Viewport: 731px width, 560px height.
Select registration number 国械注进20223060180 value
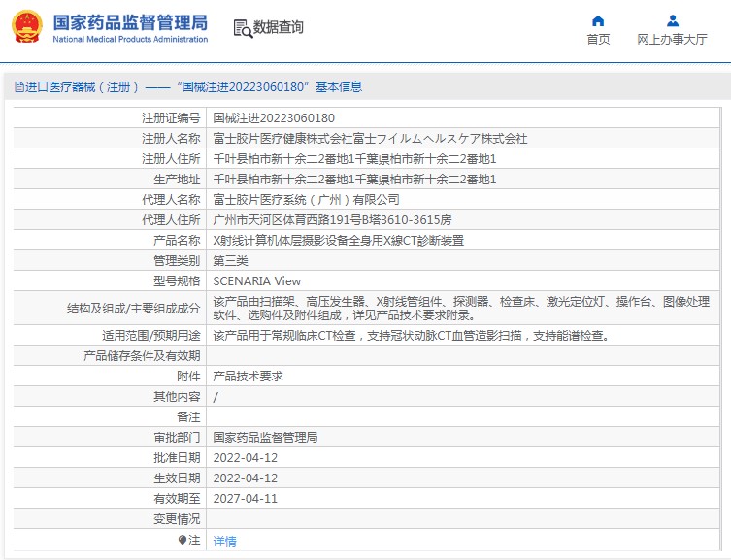pos(274,118)
